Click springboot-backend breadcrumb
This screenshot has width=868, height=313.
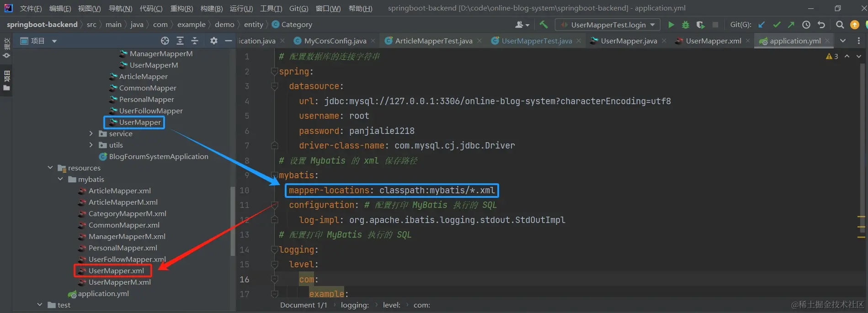pyautogui.click(x=42, y=25)
